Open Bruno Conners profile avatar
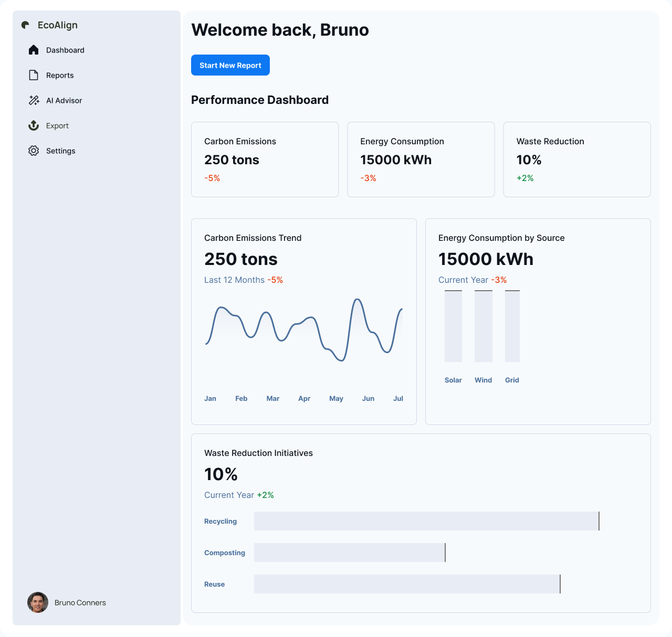Viewport: 672px width, 637px height. click(x=38, y=602)
